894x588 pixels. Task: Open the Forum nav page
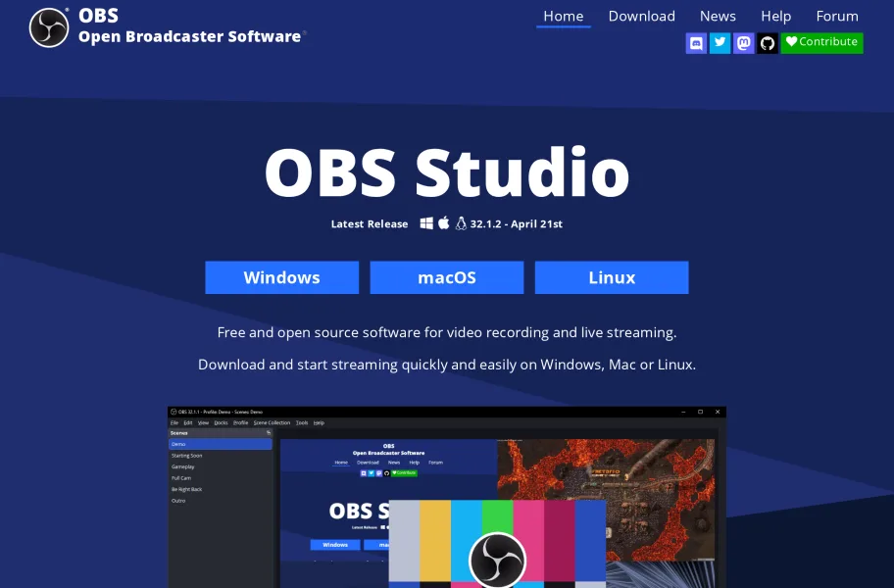pyautogui.click(x=837, y=16)
